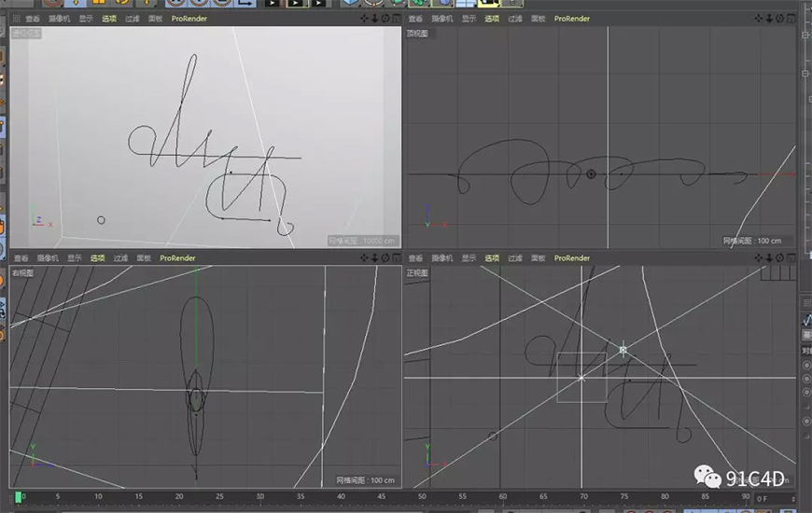Click pan/move camera icon in perspective viewport
Viewport: 812px width, 513px height.
[x=364, y=19]
